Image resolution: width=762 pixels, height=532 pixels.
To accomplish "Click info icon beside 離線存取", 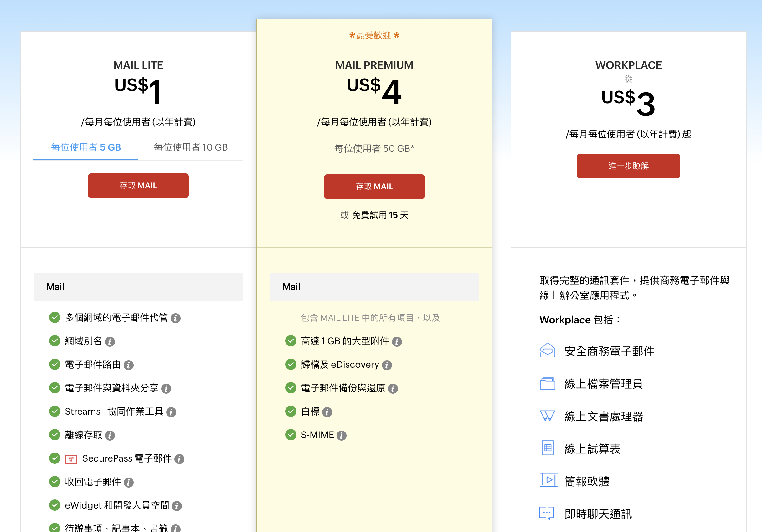I will [110, 436].
